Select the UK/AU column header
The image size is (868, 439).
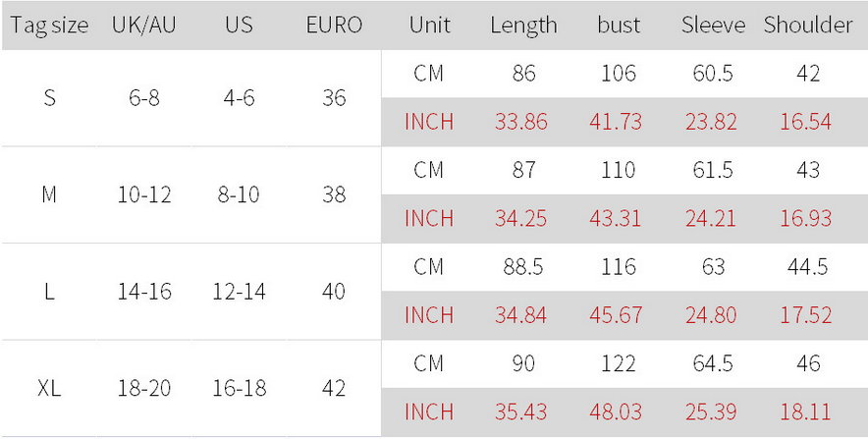point(143,26)
